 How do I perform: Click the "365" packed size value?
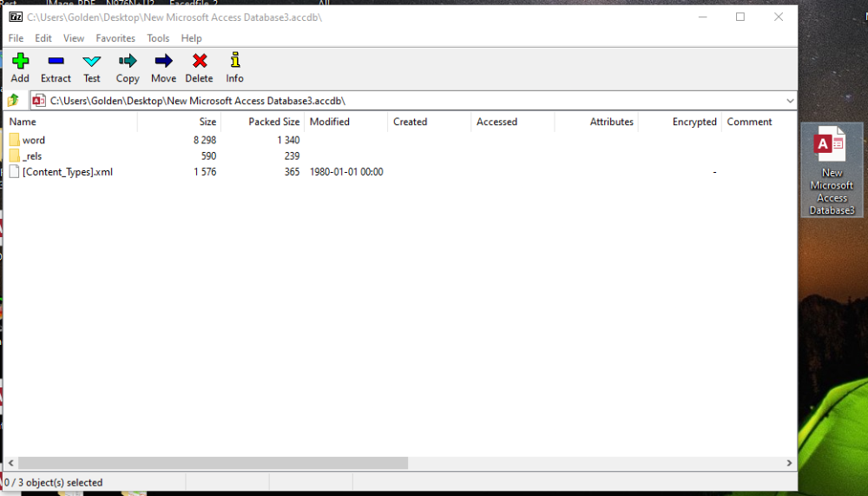[x=293, y=172]
